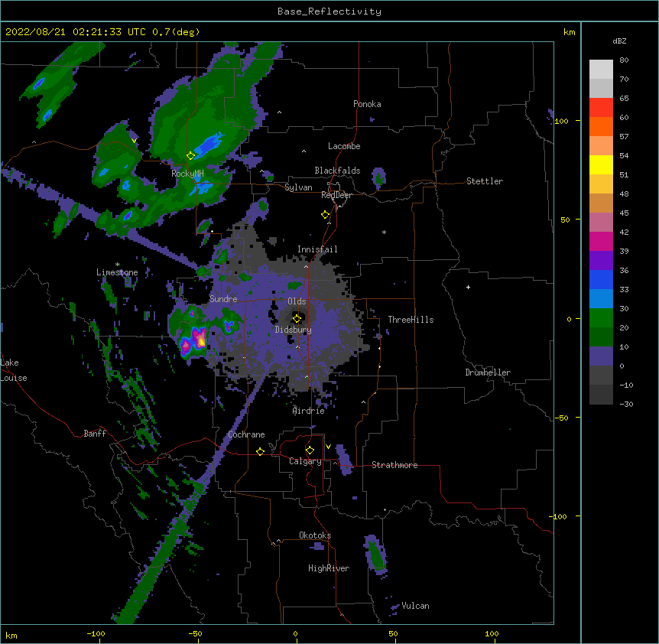The width and height of the screenshot is (659, 644).
Task: Click the Banff label
Action: (95, 434)
